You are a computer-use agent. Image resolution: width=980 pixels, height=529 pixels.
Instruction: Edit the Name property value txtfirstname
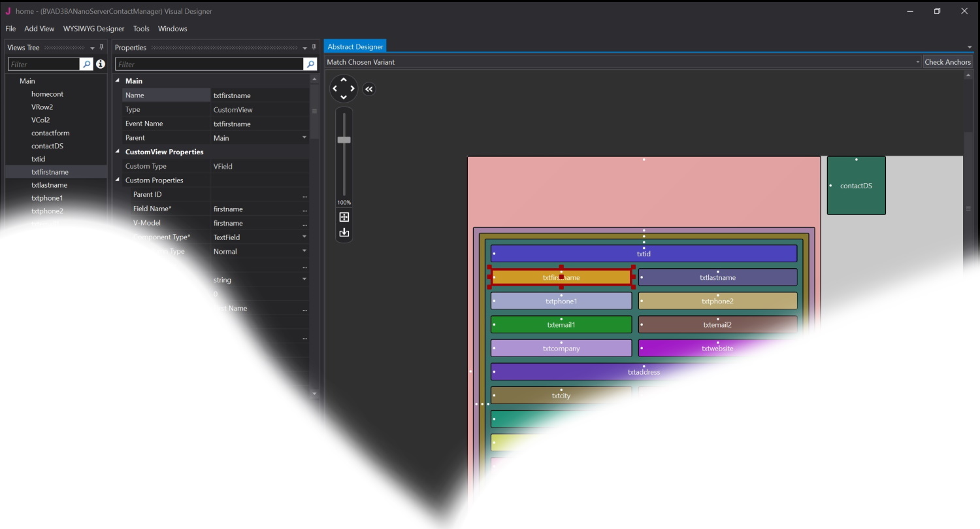click(x=259, y=95)
